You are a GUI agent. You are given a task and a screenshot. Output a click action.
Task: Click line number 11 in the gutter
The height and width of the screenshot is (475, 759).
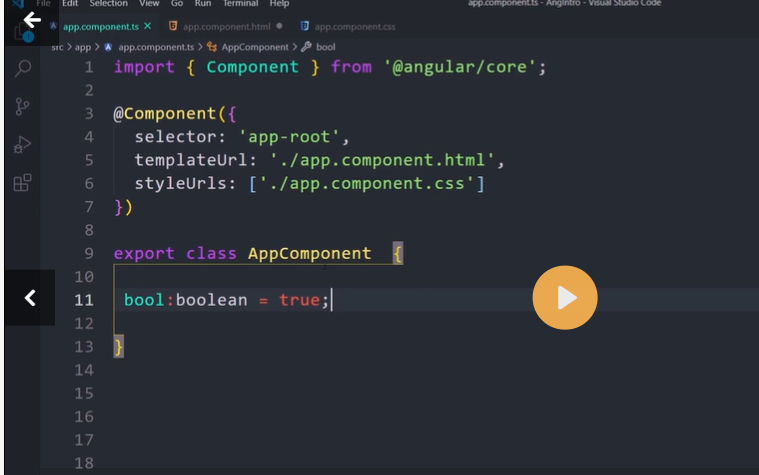pos(84,300)
